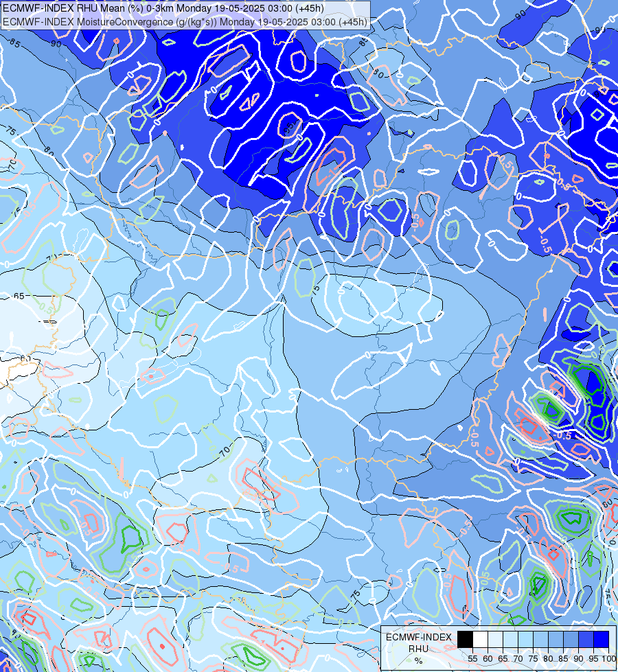Click the legend tick label 80

[x=548, y=659]
